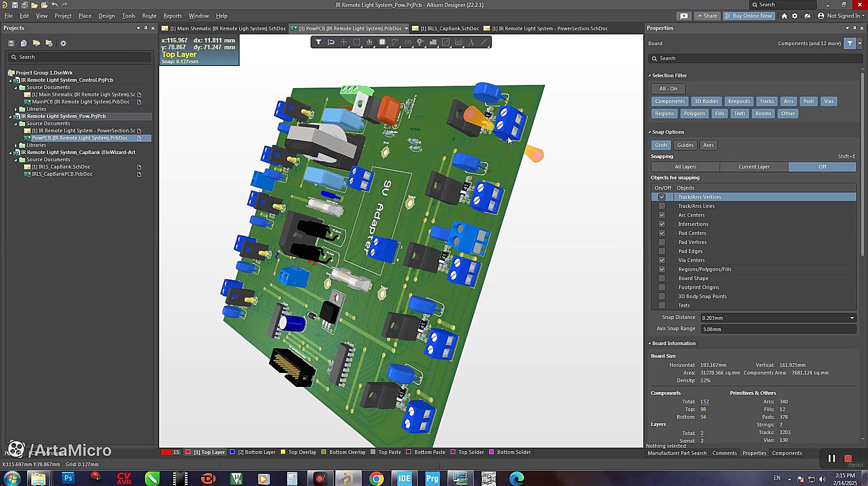Click the stop recording red square
This screenshot has width=868, height=486.
(848, 458)
